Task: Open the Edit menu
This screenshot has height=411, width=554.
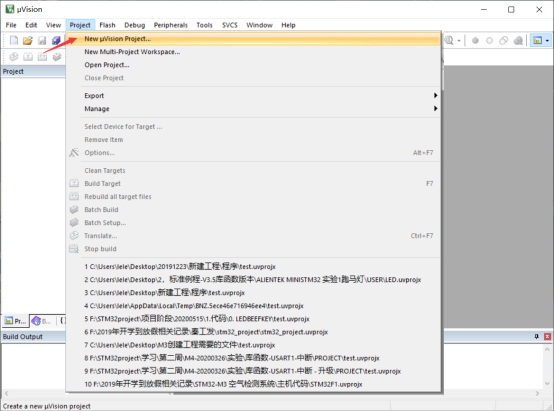Action: pos(31,25)
